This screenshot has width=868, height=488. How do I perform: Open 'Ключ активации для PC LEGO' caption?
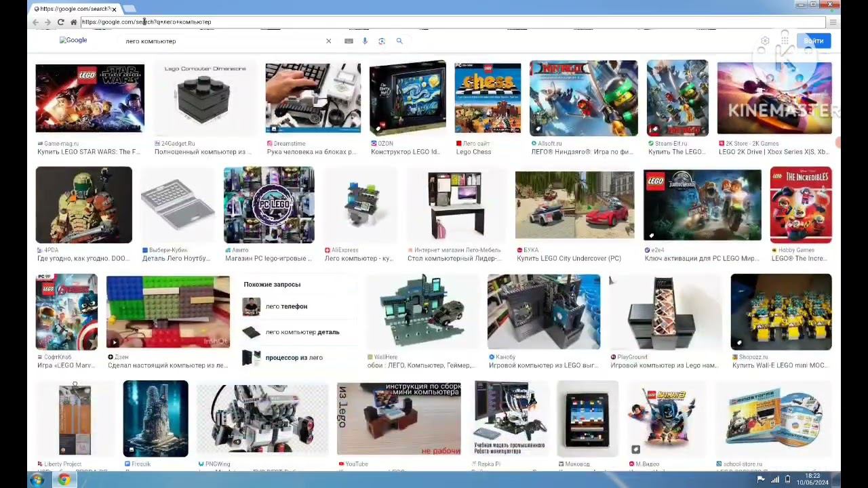pos(702,258)
